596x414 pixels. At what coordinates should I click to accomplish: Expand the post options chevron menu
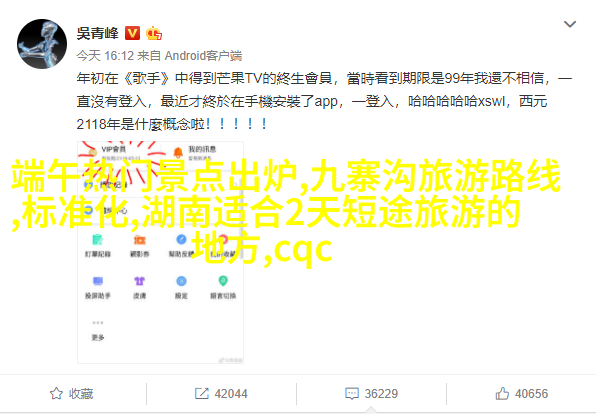[x=570, y=24]
